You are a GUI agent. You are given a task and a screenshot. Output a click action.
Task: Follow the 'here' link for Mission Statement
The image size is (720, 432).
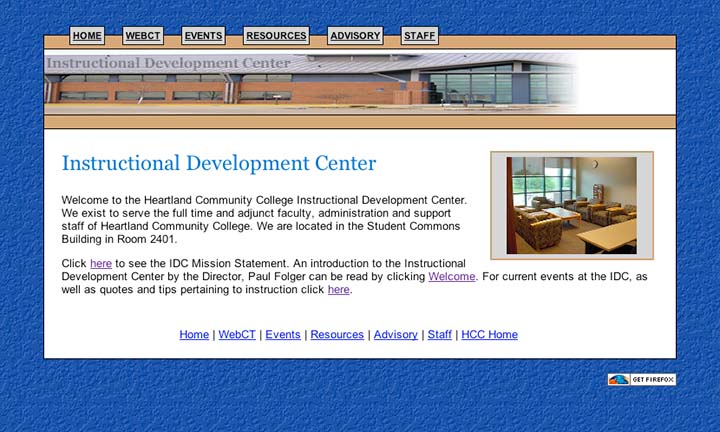[101, 264]
